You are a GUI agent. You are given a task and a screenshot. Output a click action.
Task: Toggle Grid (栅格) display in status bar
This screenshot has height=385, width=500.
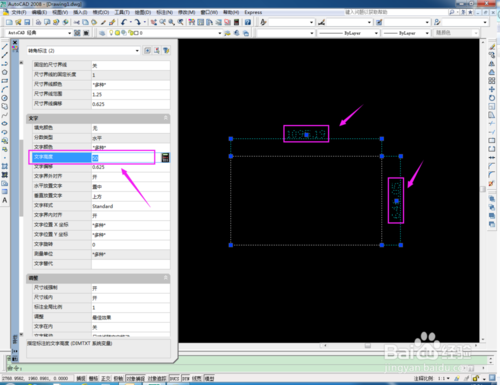(93, 378)
